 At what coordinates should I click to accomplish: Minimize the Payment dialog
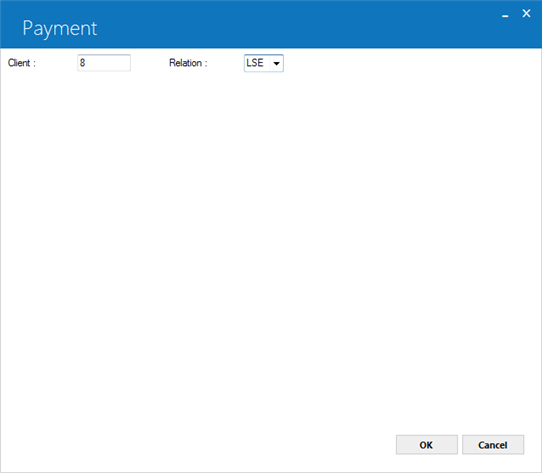505,16
